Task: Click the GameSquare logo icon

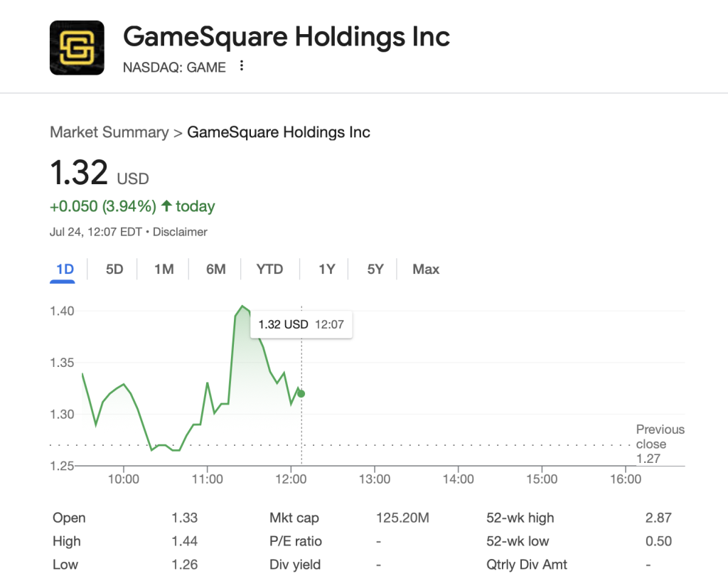Action: [77, 48]
